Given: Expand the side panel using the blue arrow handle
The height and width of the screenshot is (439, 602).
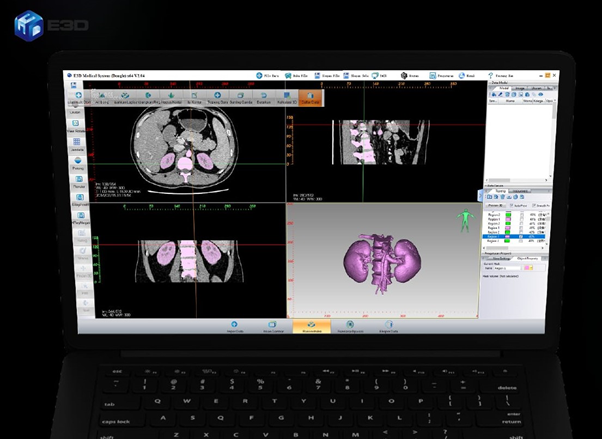Looking at the screenshot, I should 480,195.
